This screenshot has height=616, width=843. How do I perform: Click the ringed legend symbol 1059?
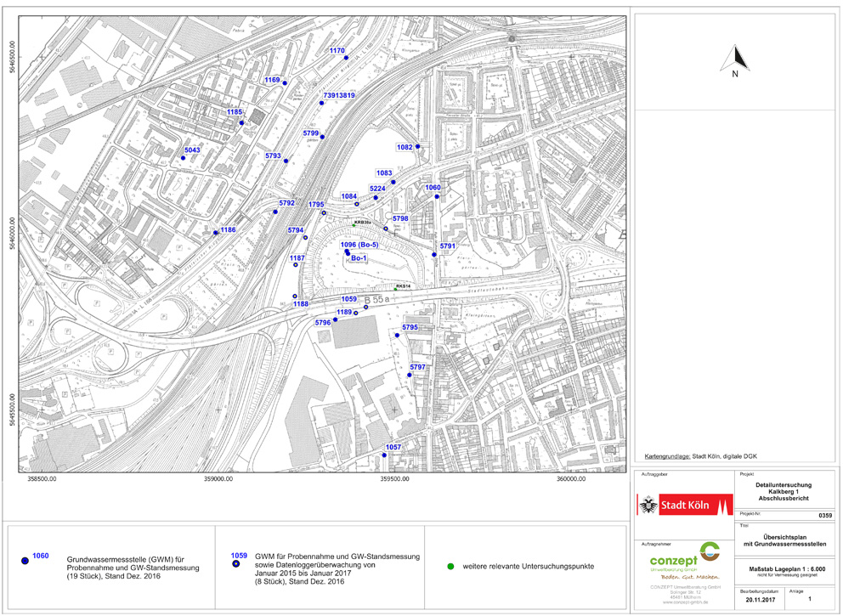pos(237,565)
